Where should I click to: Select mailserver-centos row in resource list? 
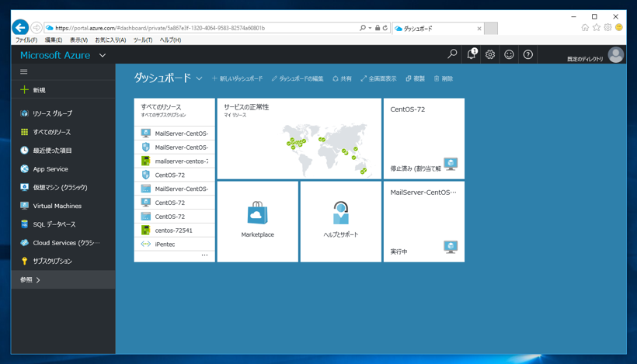pyautogui.click(x=174, y=161)
